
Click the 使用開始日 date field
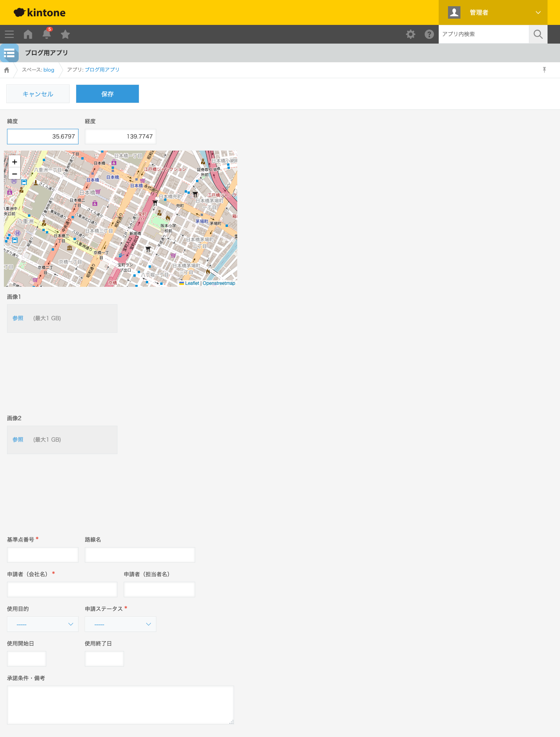[x=26, y=659]
